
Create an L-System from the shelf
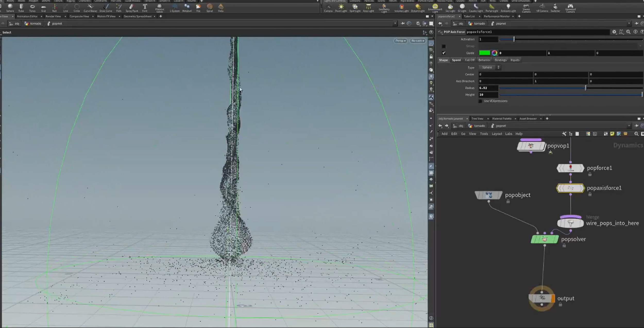coord(174,8)
